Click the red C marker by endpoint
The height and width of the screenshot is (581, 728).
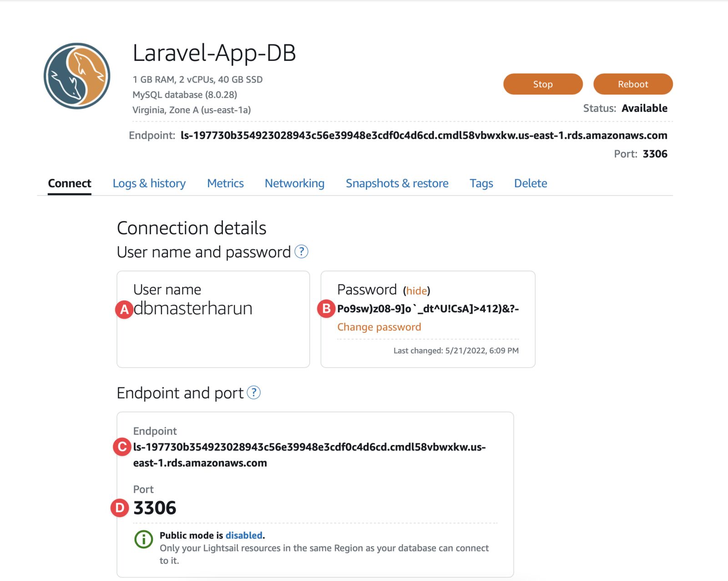(x=122, y=447)
